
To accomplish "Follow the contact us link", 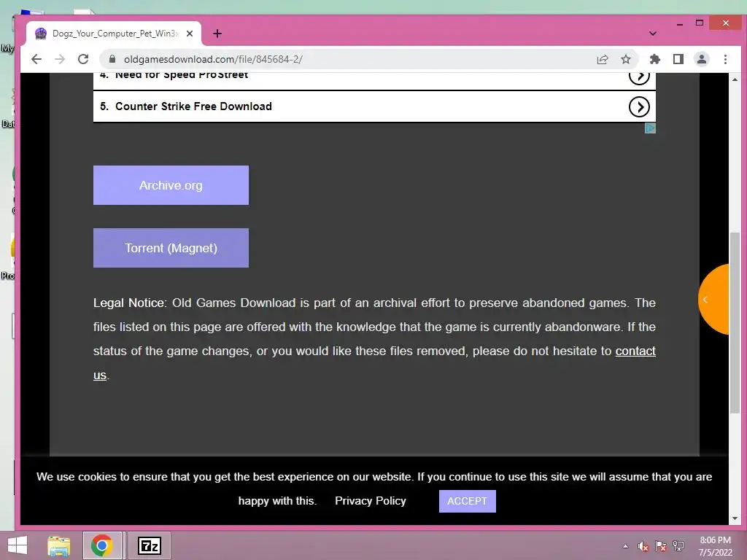I will click(x=635, y=351).
